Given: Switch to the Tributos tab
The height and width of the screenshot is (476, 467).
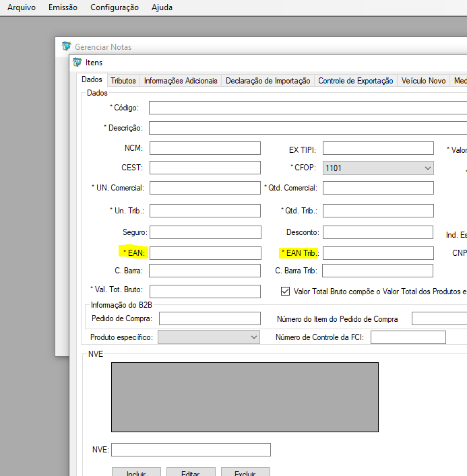Looking at the screenshot, I should click(x=123, y=81).
